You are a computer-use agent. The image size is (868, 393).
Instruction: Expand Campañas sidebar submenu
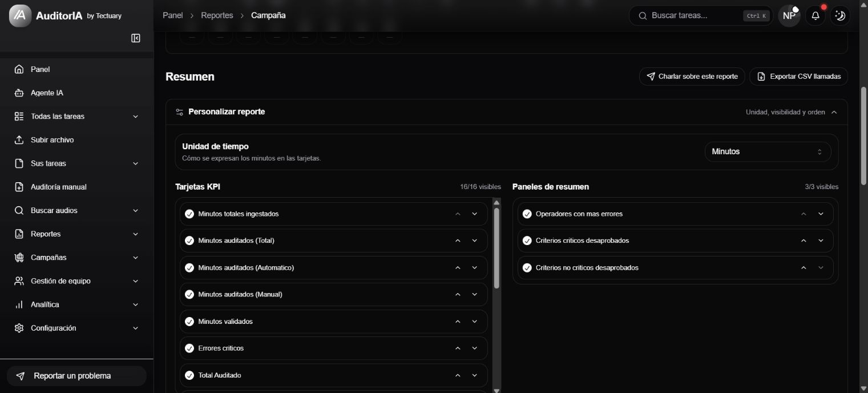(x=135, y=258)
